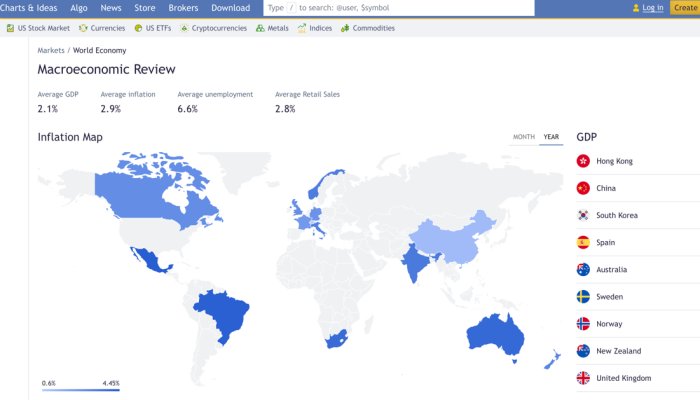Click the Create button

(685, 8)
